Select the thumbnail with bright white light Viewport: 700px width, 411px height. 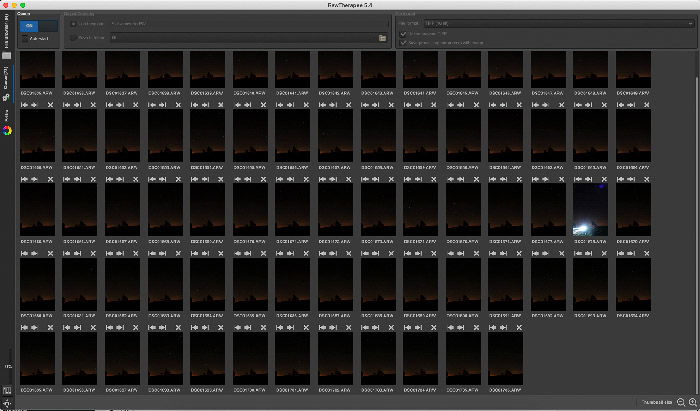point(590,210)
